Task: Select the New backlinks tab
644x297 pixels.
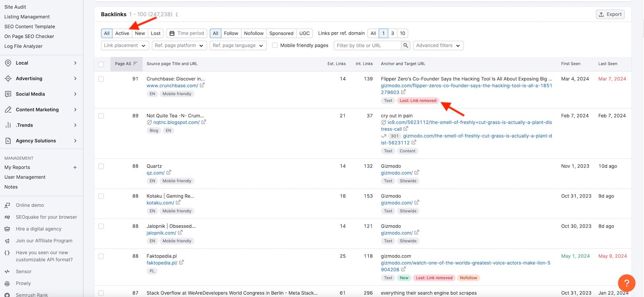Action: click(x=140, y=33)
